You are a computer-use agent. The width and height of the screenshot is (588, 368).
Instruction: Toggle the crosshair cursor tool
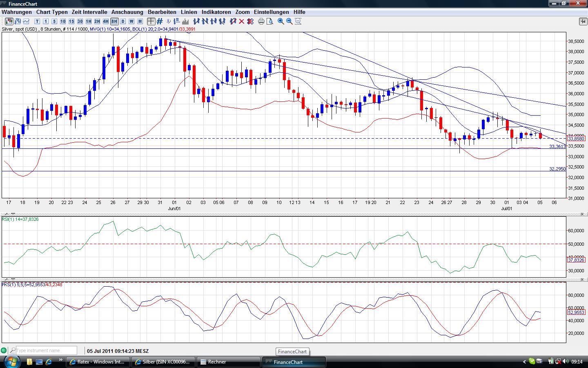(151, 21)
